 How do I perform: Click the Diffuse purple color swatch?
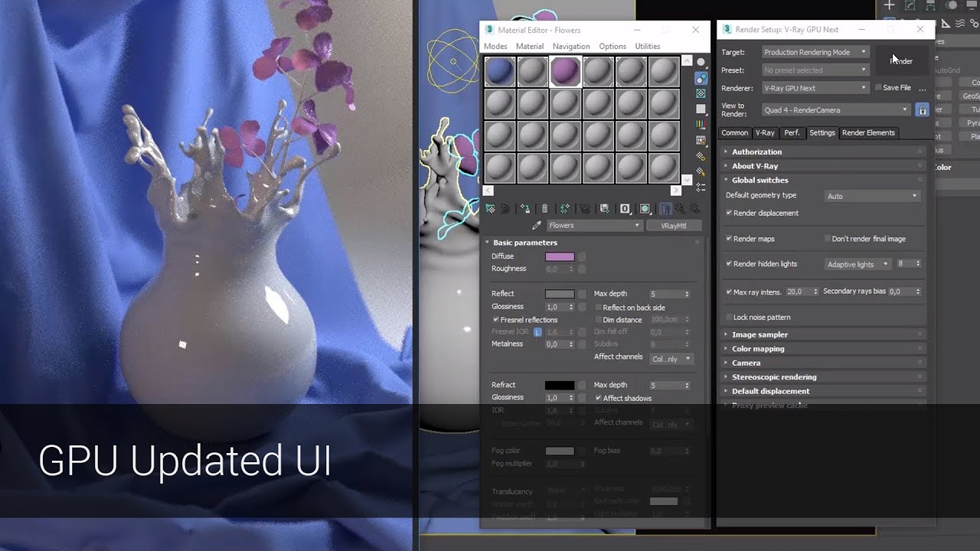(560, 257)
